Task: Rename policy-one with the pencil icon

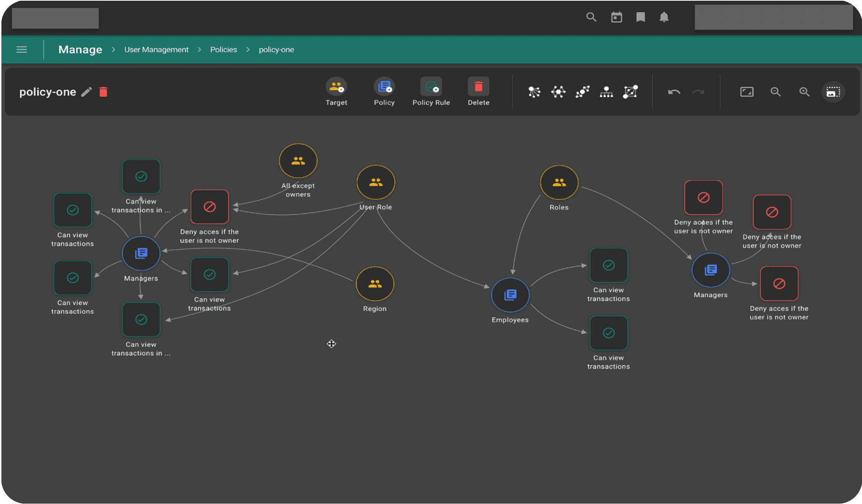Action: 86,92
